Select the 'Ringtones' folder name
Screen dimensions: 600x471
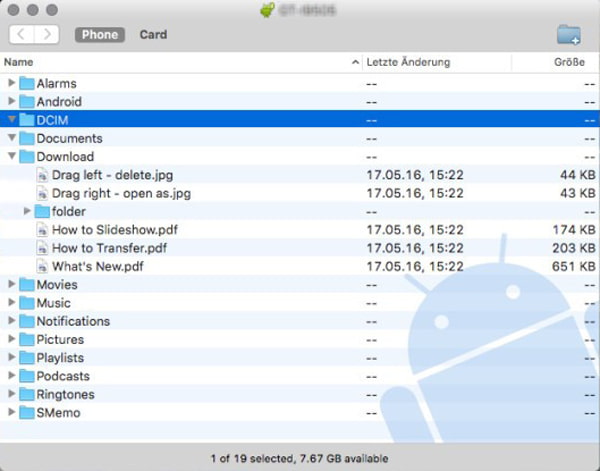pos(65,395)
